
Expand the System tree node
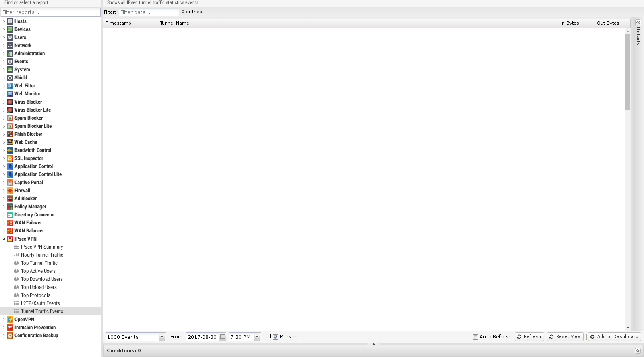[4, 70]
